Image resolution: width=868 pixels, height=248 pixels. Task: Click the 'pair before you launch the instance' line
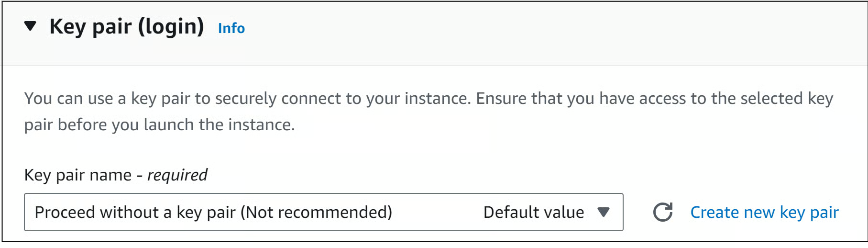pyautogui.click(x=160, y=125)
